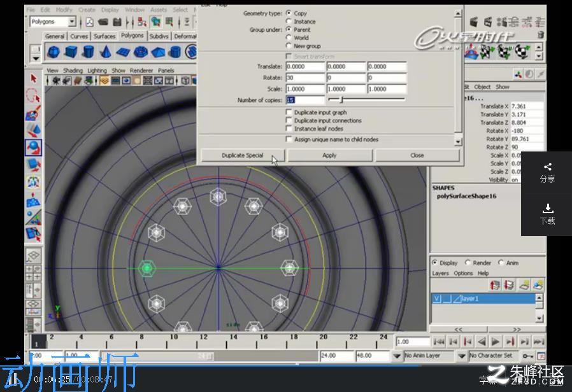Click the Open Scene folder icon
Image resolution: width=572 pixels, height=392 pixels.
(103, 22)
